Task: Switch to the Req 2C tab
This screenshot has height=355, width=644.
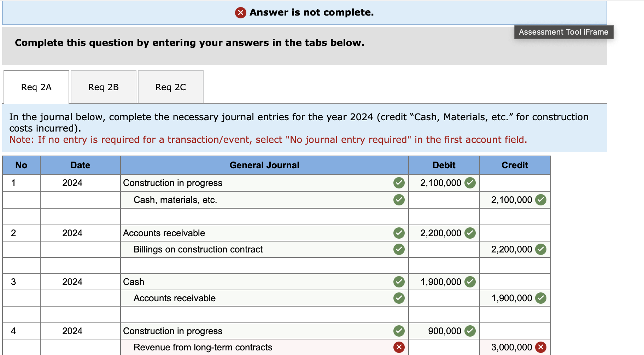Action: point(171,87)
